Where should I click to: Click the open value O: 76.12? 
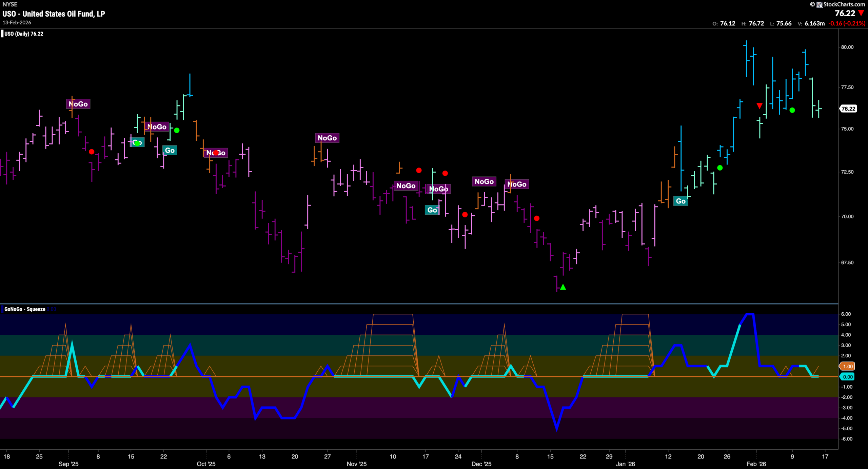point(724,23)
